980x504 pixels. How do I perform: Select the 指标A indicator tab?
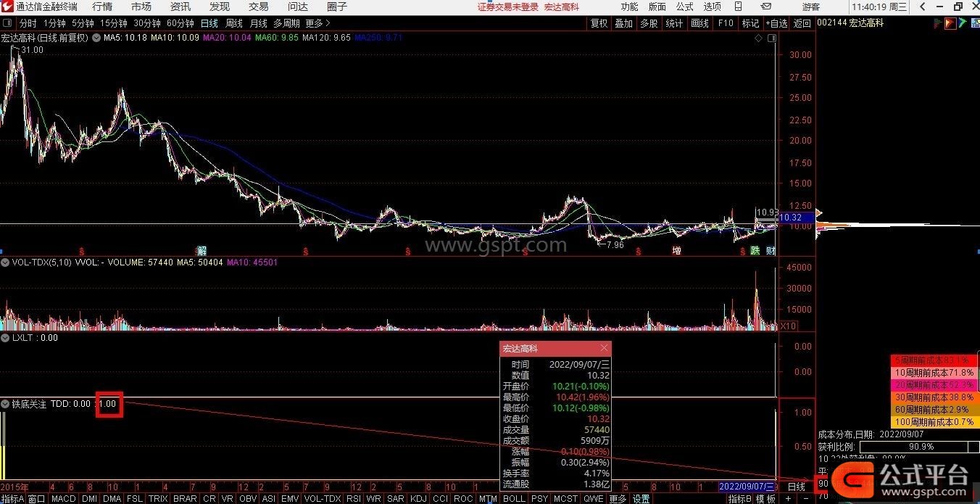(x=12, y=499)
